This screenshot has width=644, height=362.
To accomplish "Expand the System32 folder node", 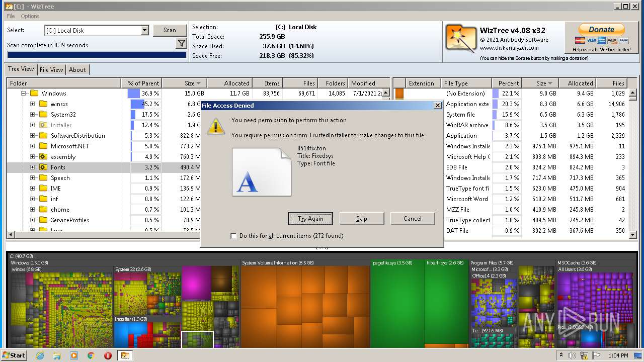I will pyautogui.click(x=32, y=115).
